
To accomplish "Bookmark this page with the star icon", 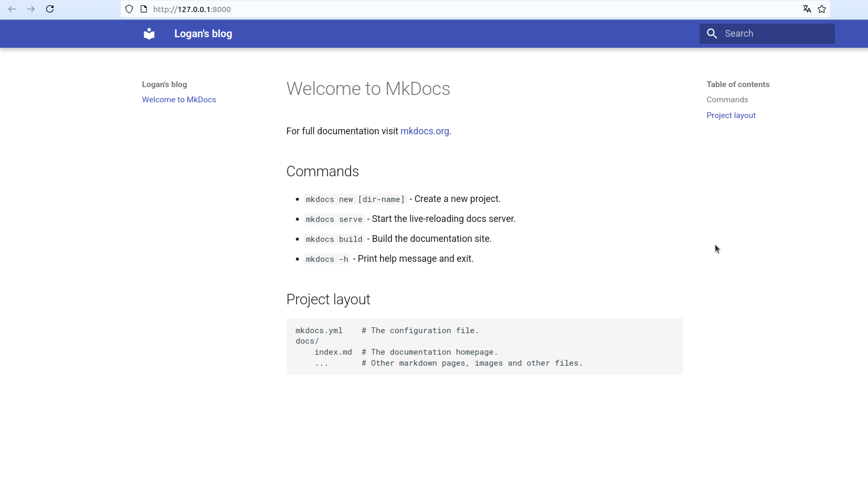I will coord(822,9).
